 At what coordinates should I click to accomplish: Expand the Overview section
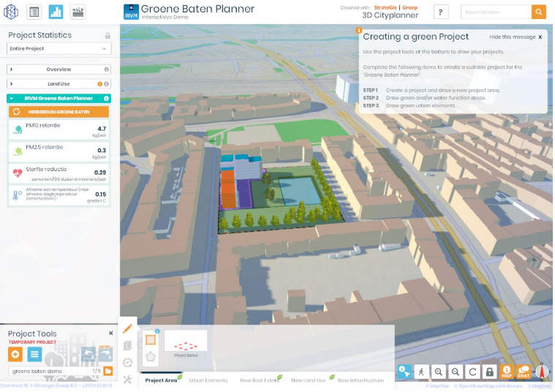[x=58, y=69]
